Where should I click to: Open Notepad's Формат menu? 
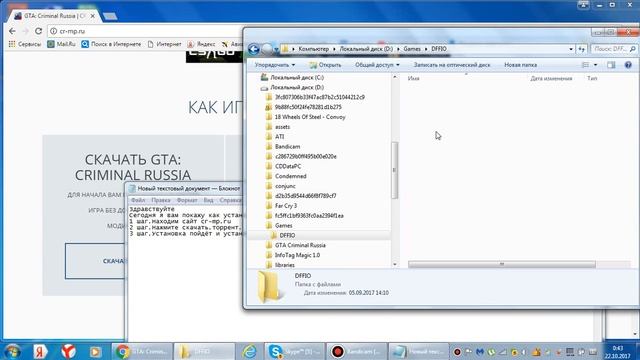[x=187, y=200]
